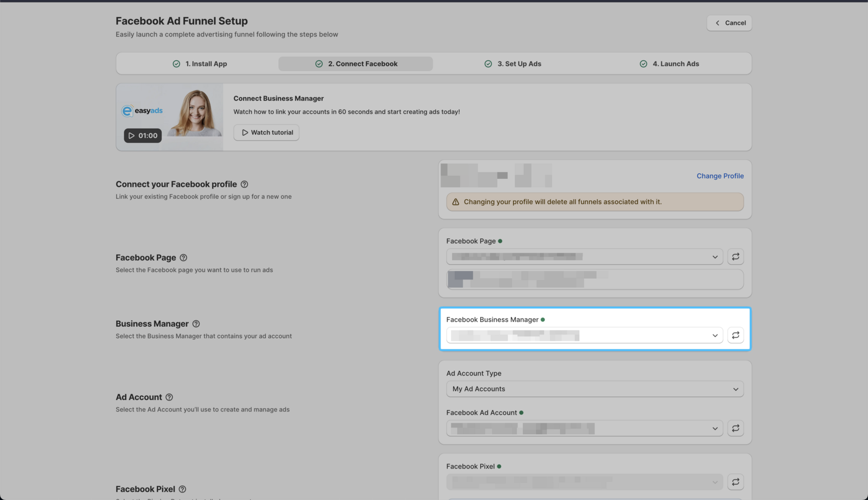Expand the Facebook Business Manager dropdown
The image size is (868, 500).
tap(584, 336)
